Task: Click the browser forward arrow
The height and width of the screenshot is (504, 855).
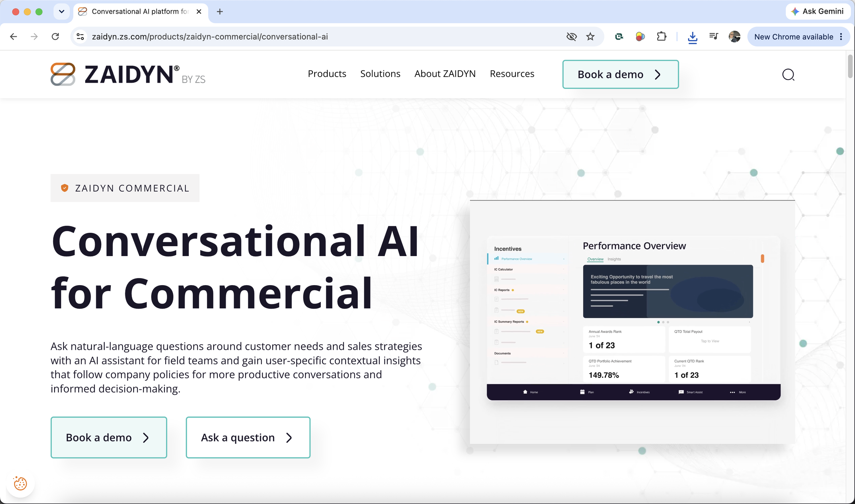Action: click(x=34, y=37)
